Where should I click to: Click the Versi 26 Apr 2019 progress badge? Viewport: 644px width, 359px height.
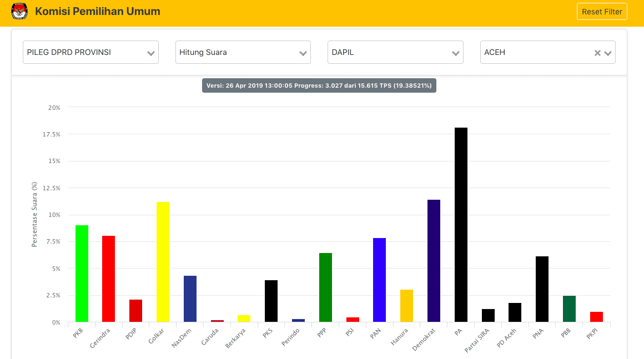(319, 85)
